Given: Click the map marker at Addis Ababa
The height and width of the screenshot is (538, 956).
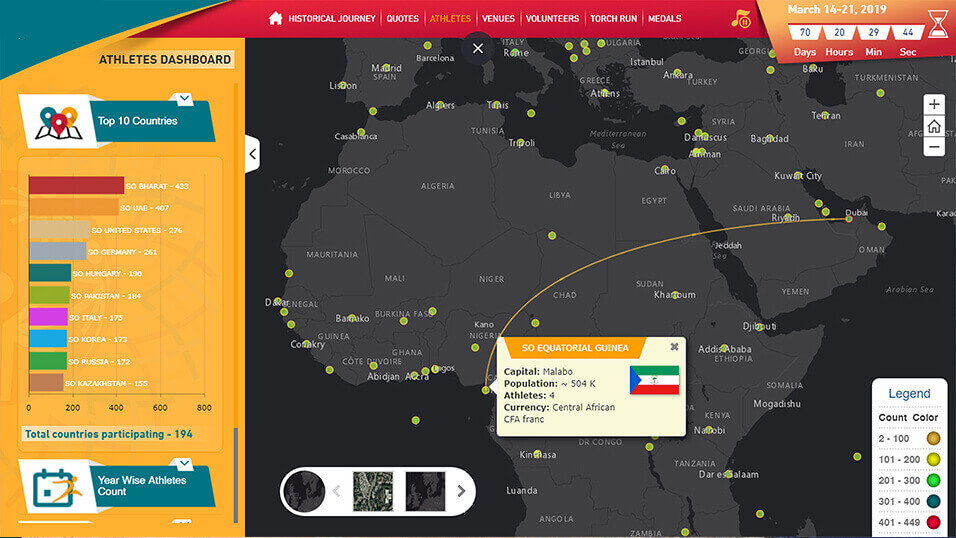Looking at the screenshot, I should (x=724, y=348).
